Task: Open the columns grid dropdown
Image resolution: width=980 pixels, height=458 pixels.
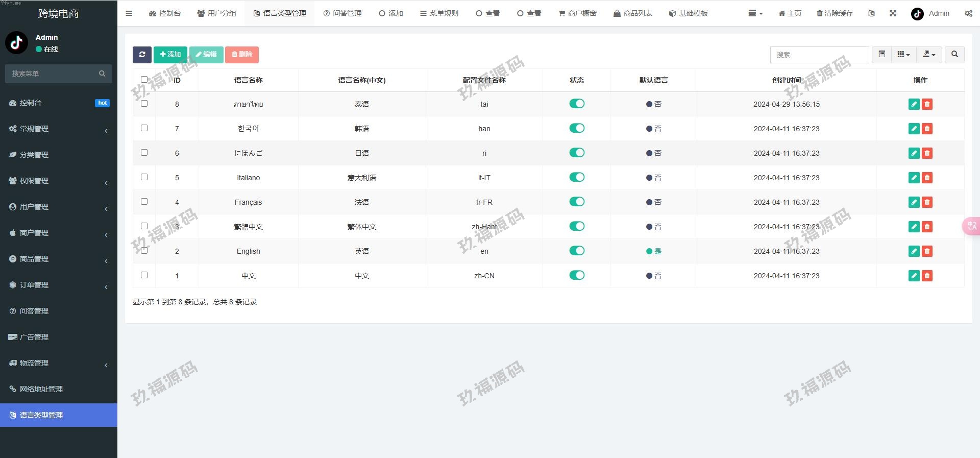Action: coord(903,55)
